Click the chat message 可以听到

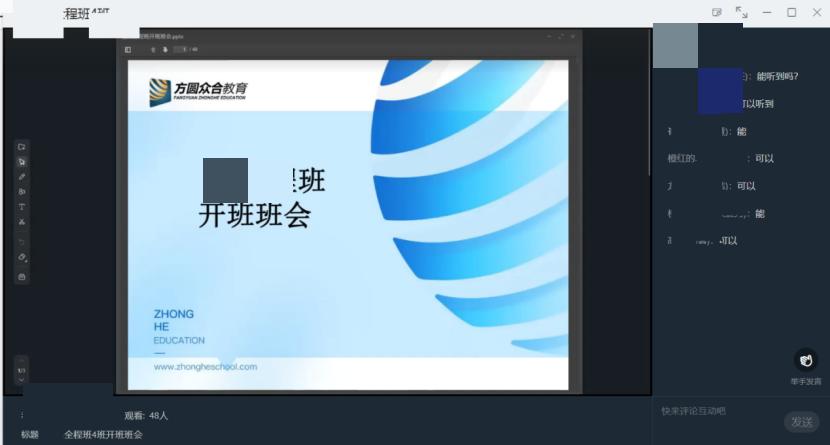point(757,104)
